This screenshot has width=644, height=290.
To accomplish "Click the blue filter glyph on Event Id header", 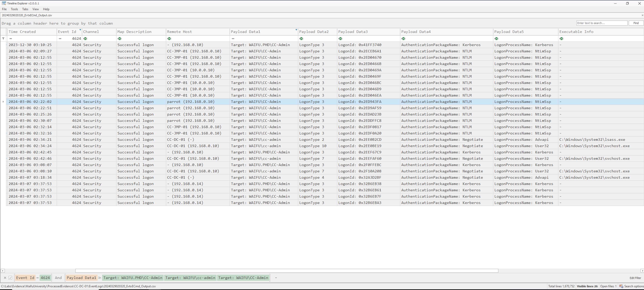I will (80, 30).
